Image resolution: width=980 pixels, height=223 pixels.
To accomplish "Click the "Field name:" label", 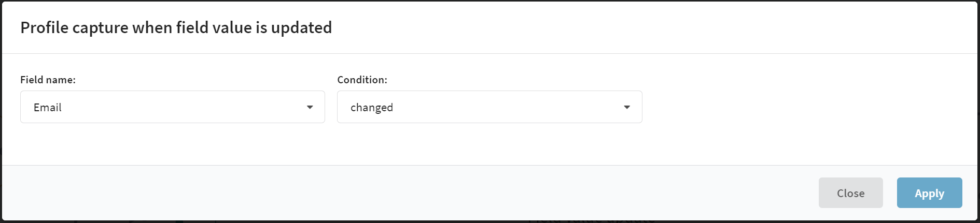I will (48, 80).
